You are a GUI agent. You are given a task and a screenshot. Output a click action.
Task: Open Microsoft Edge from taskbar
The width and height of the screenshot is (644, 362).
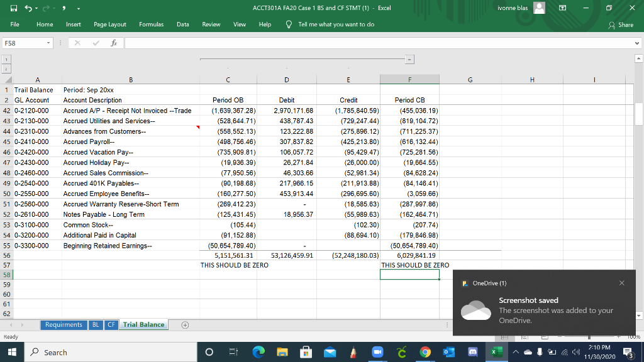(258, 352)
